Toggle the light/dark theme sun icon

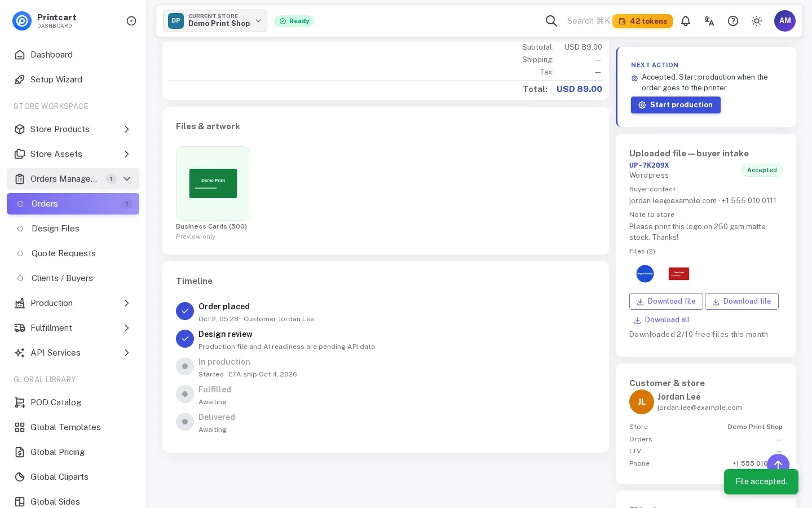(757, 21)
